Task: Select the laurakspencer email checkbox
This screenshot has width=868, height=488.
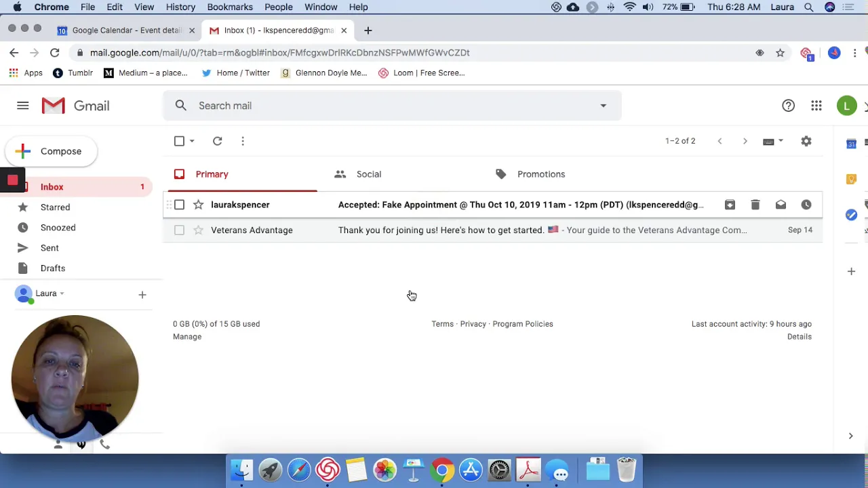Action: pyautogui.click(x=179, y=205)
